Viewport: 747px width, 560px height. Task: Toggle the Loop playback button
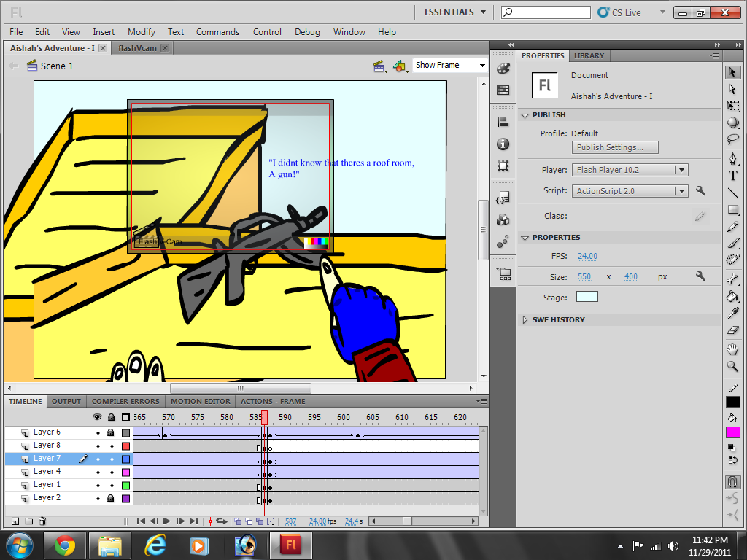pos(222,521)
